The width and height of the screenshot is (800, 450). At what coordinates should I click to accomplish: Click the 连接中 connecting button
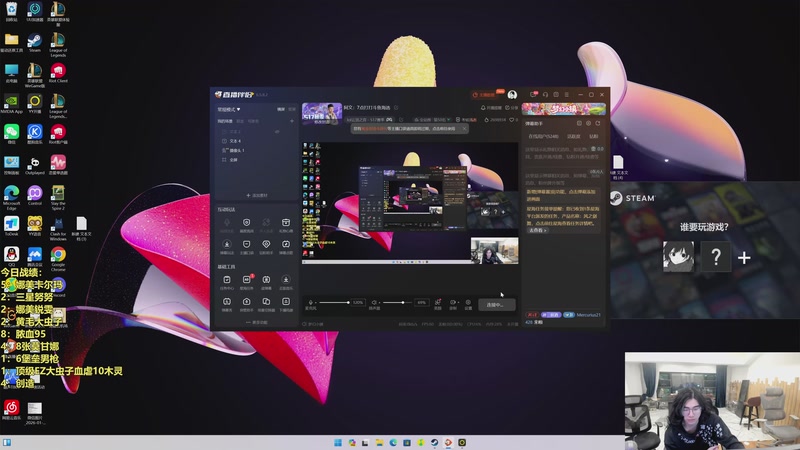pos(496,305)
